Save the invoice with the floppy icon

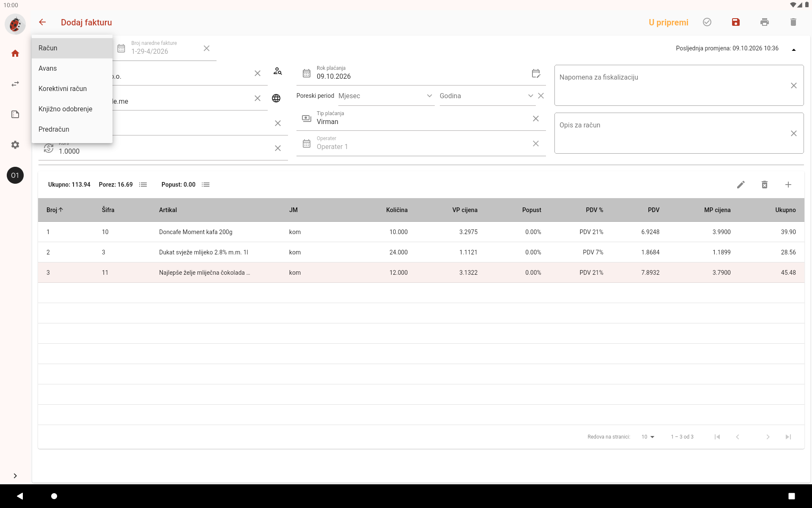tap(736, 22)
